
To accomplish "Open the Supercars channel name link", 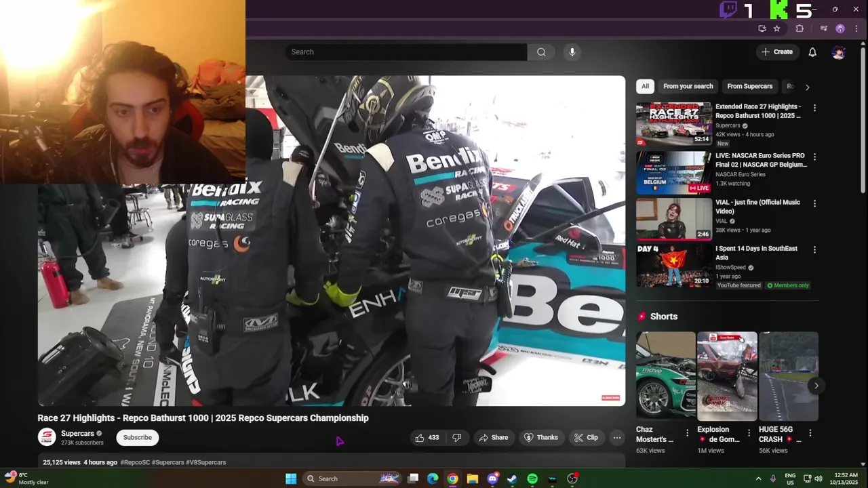I will pyautogui.click(x=77, y=434).
